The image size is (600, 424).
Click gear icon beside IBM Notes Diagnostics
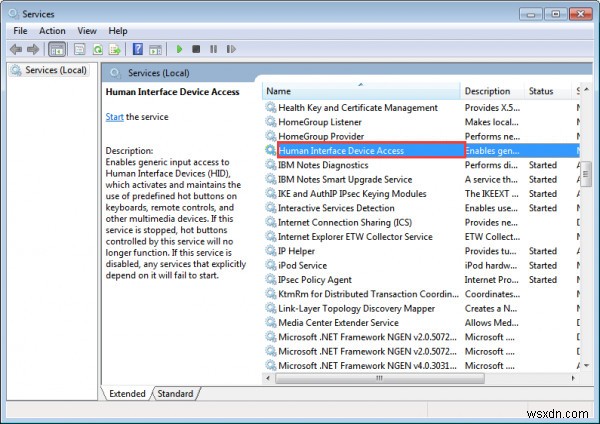click(x=271, y=165)
